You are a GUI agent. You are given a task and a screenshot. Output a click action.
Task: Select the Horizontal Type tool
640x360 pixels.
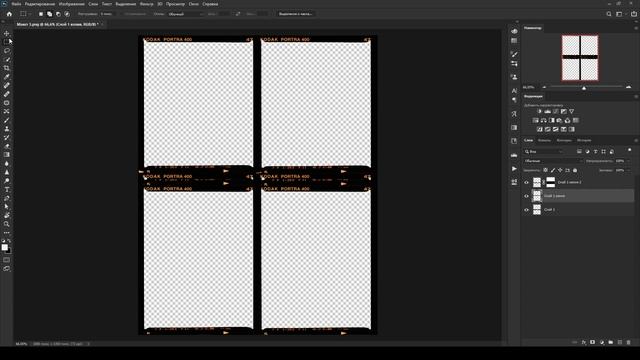(x=7, y=189)
